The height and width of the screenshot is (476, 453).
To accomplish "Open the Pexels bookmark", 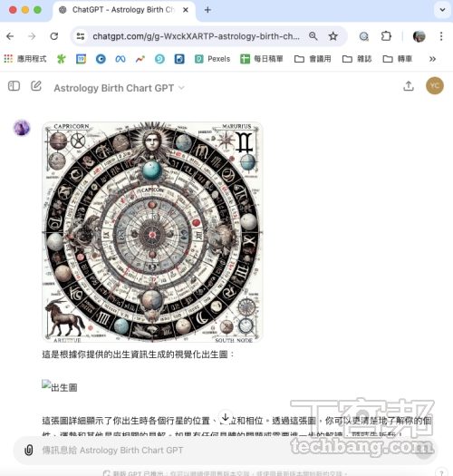I will [212, 59].
